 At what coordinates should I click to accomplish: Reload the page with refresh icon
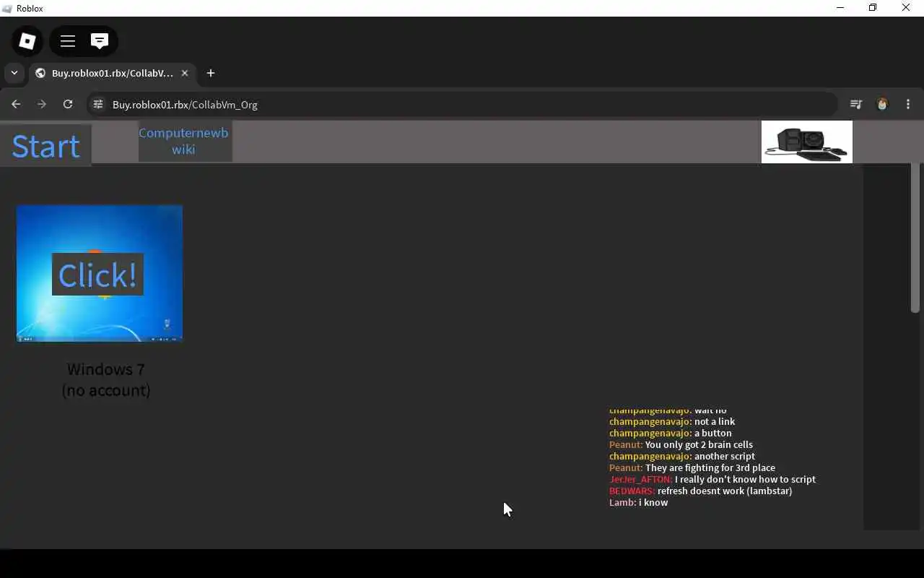pos(68,104)
